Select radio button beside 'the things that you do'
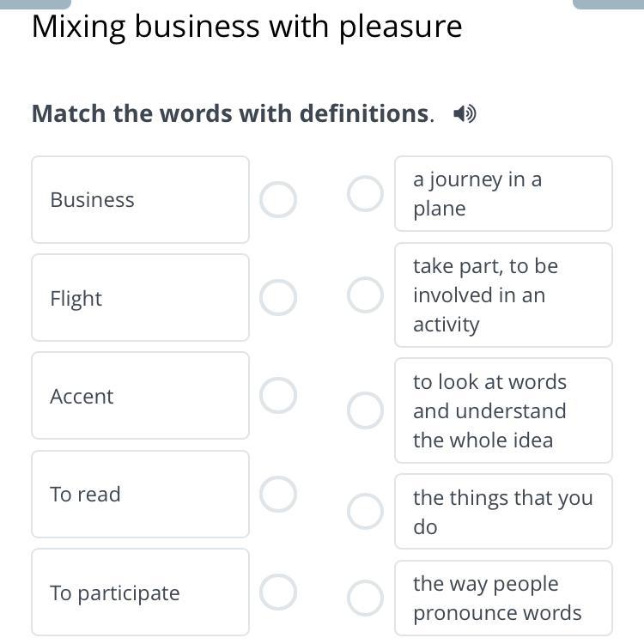The height and width of the screenshot is (644, 644). 365,512
